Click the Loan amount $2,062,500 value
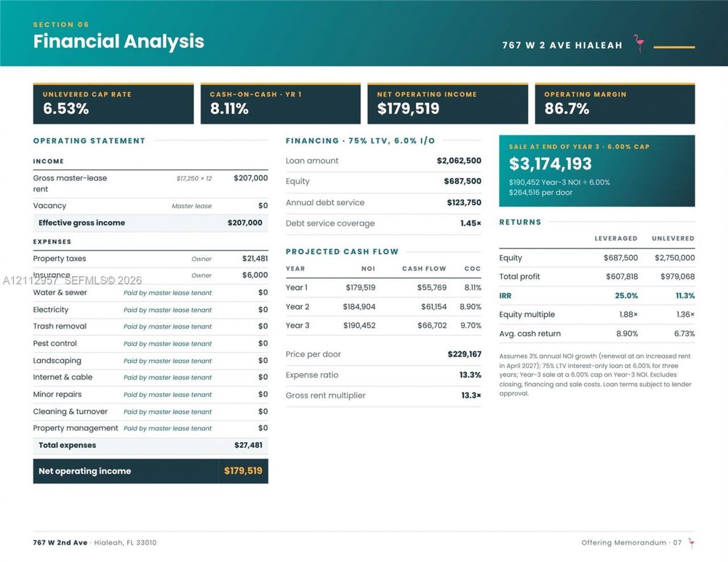Viewport: 728px width, 562px height. tap(459, 161)
